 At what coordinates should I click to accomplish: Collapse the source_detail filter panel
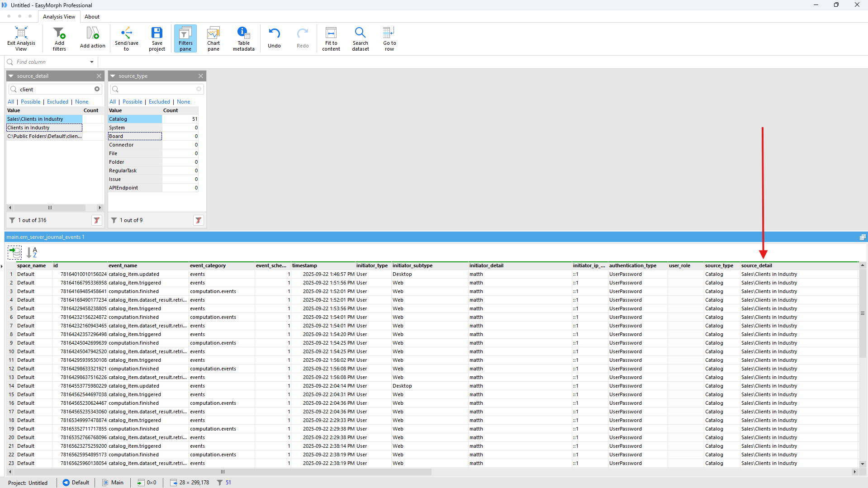[11, 76]
